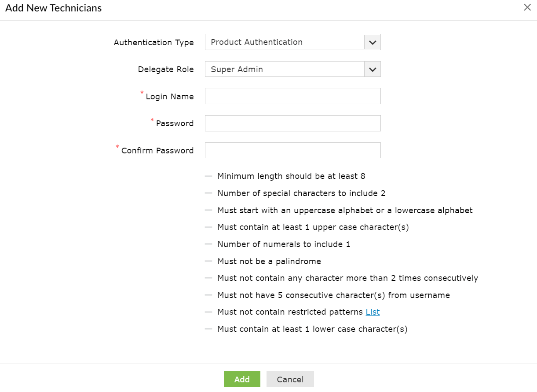Screen dimensions: 537x392
Task: Click the dash icon beside lower case rule
Action: [208, 329]
